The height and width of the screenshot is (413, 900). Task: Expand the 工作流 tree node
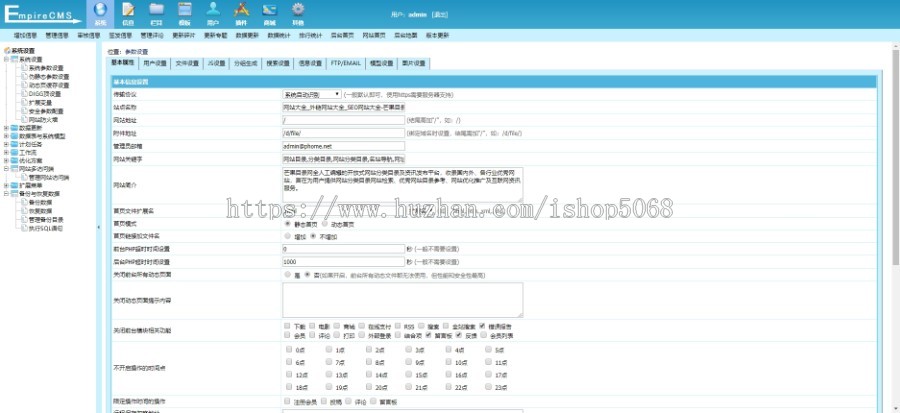pos(6,153)
